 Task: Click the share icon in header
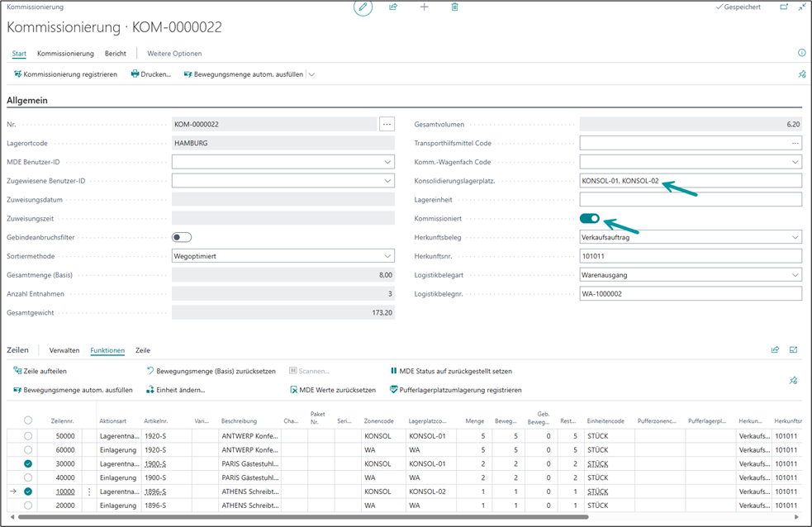point(393,7)
